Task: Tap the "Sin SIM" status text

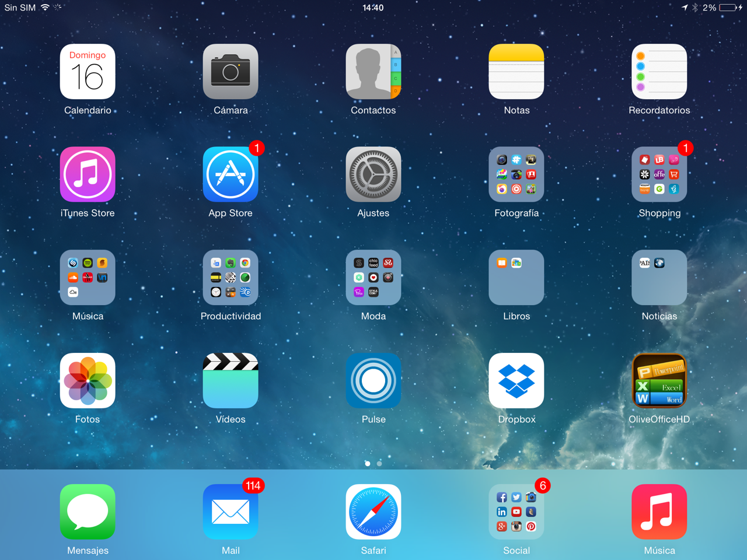Action: tap(20, 8)
